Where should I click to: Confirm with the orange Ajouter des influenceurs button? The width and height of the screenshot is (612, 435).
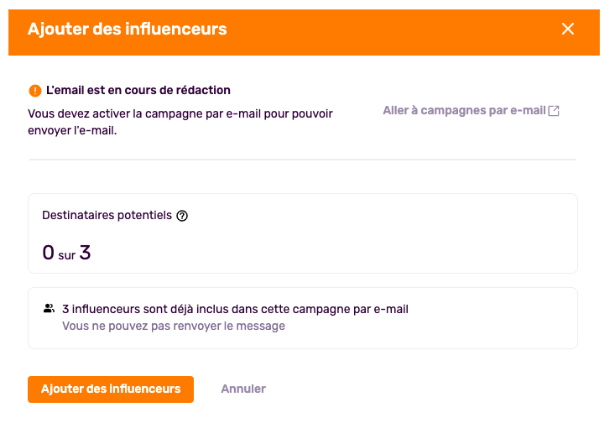click(x=111, y=389)
